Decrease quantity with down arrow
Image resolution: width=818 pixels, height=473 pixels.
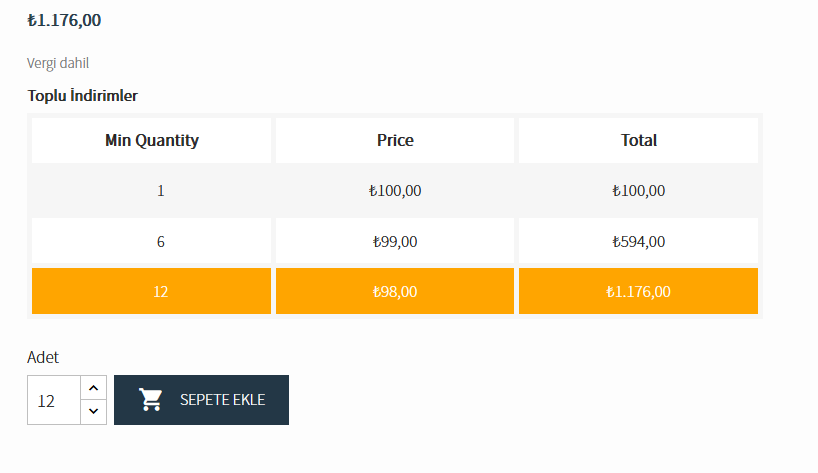tap(93, 411)
